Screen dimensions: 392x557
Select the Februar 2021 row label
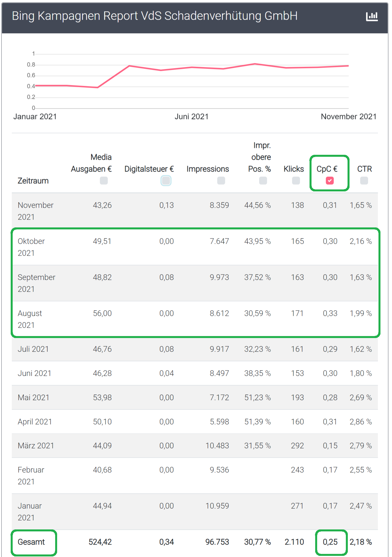pos(31,476)
